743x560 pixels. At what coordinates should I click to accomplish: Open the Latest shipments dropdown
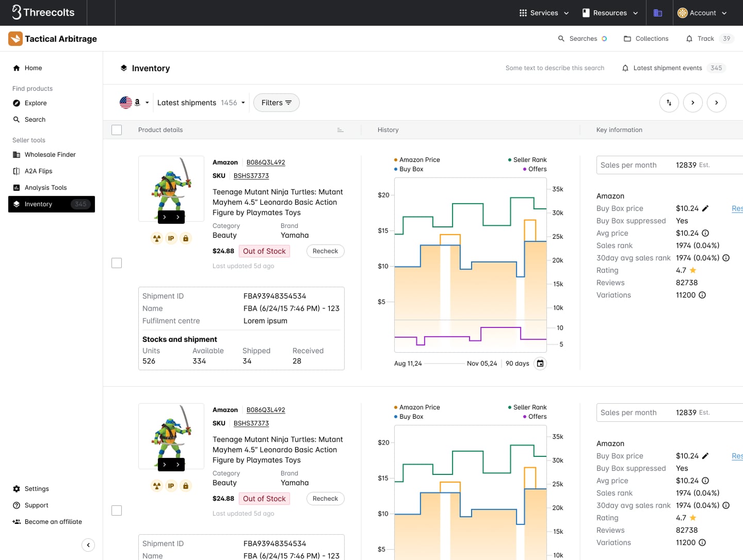coord(201,103)
